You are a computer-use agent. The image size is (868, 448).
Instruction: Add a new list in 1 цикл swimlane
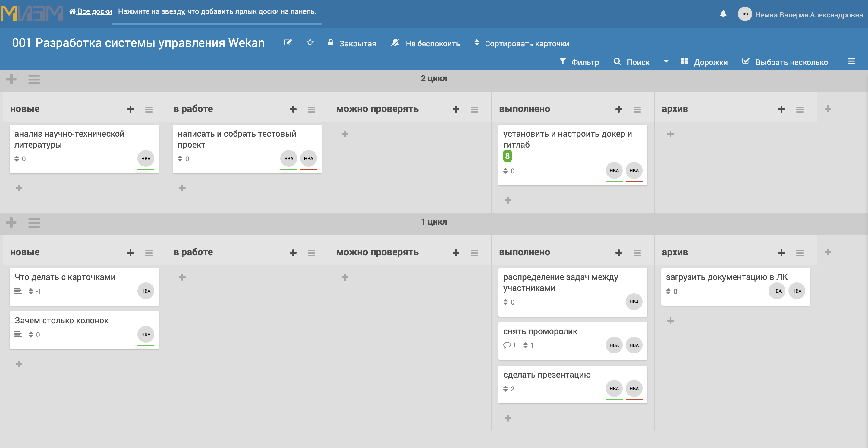tap(828, 252)
